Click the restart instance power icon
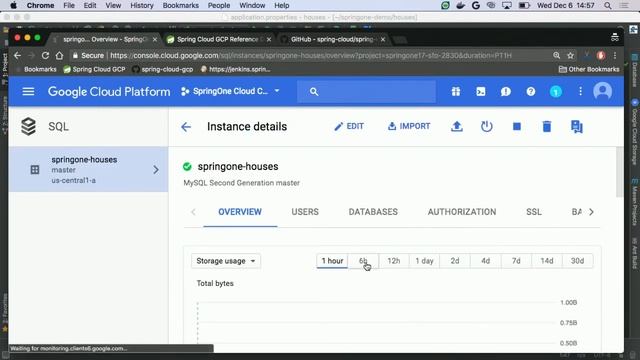 pos(487,127)
